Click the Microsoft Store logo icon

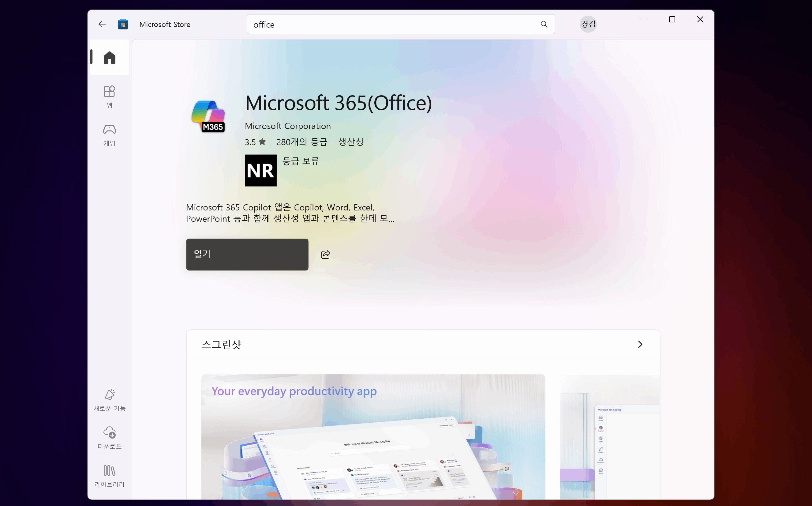point(123,24)
